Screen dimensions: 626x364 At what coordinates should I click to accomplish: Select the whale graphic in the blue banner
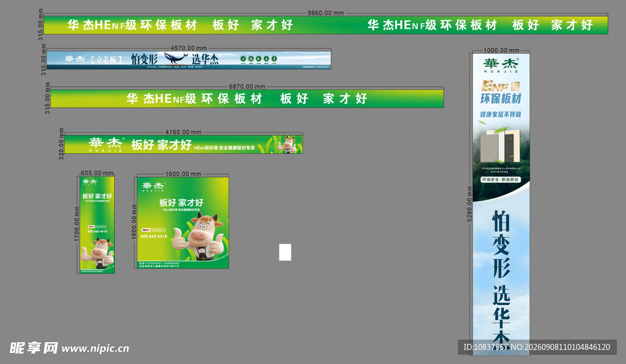176,58
